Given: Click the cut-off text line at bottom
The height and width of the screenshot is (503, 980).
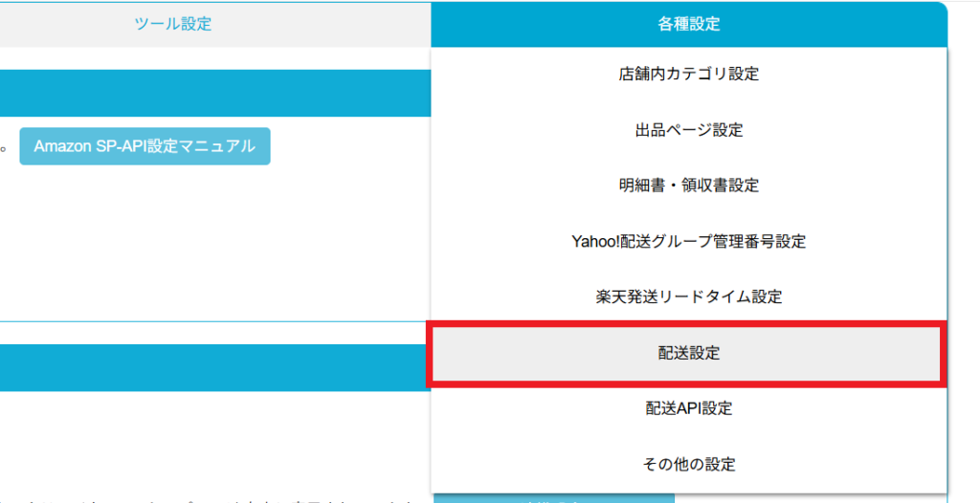Looking at the screenshot, I should (x=211, y=496).
